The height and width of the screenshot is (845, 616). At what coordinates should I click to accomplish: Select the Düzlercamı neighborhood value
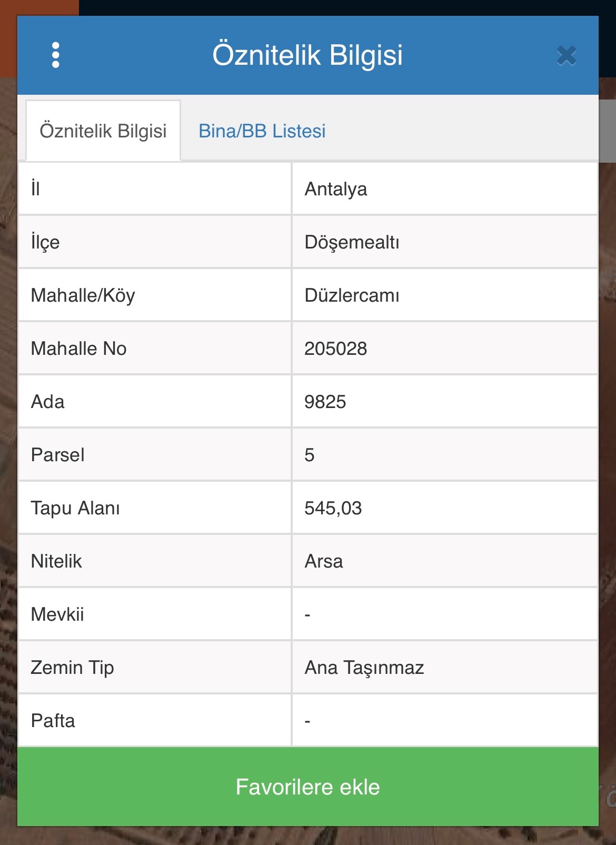pyautogui.click(x=352, y=295)
